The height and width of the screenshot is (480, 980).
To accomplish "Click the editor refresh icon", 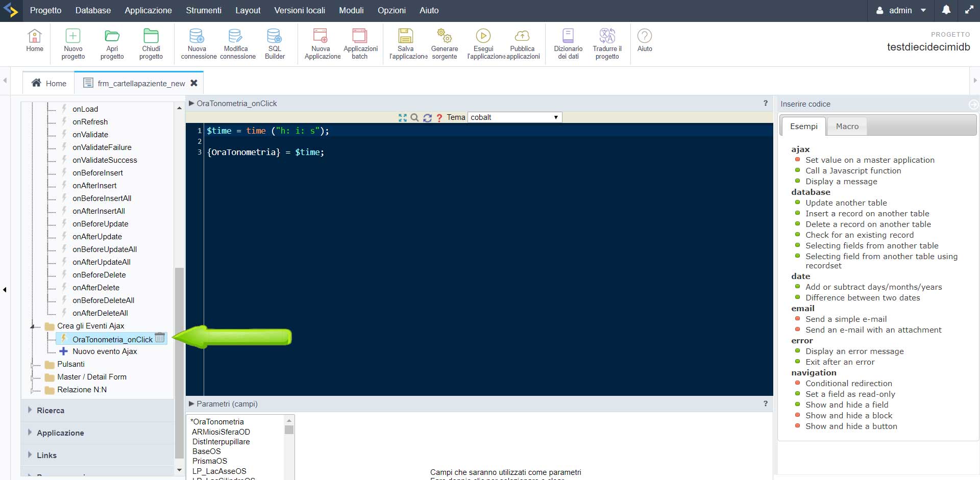I will (x=427, y=117).
